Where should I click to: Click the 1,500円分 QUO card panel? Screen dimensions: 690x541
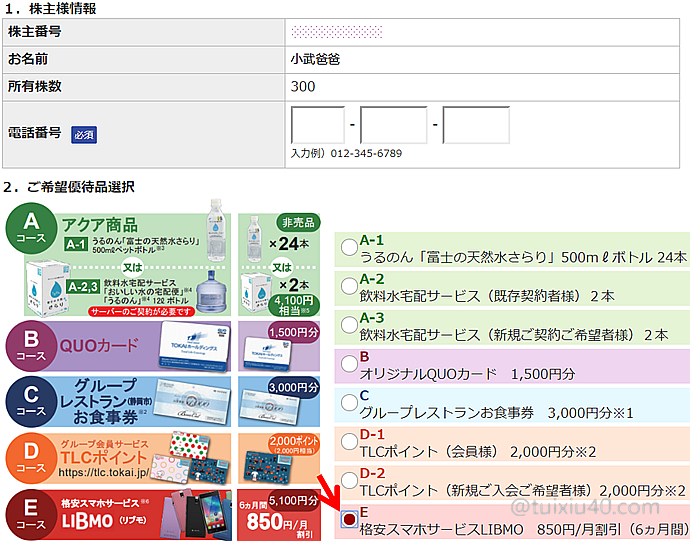point(279,346)
